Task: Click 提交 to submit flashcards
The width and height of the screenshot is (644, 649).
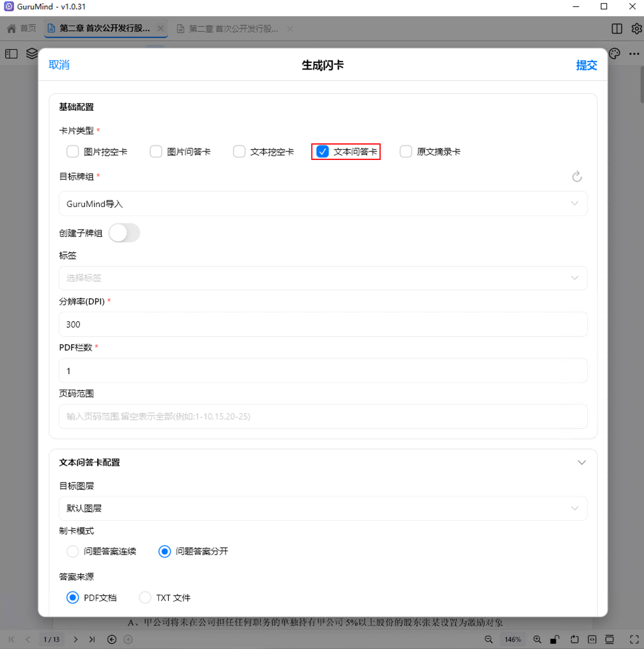Action: click(x=587, y=65)
